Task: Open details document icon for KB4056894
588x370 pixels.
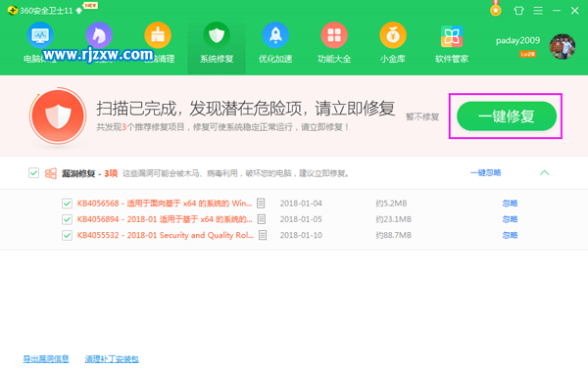Action: point(262,219)
